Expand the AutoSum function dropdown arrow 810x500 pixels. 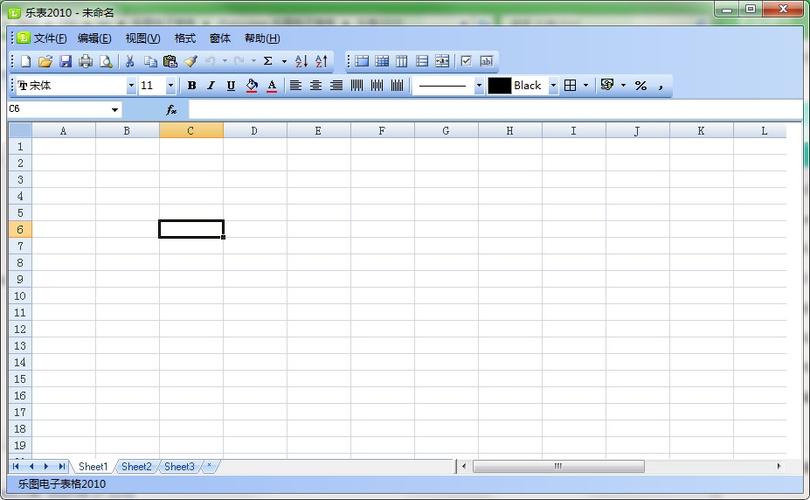[x=284, y=61]
